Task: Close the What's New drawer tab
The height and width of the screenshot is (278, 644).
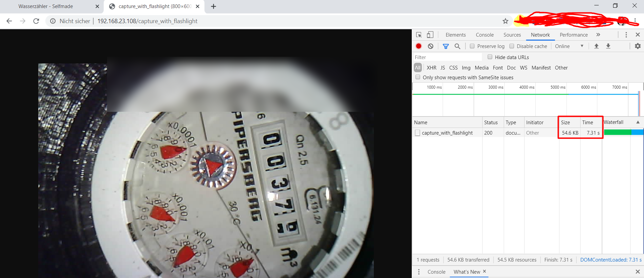Action: tap(485, 271)
